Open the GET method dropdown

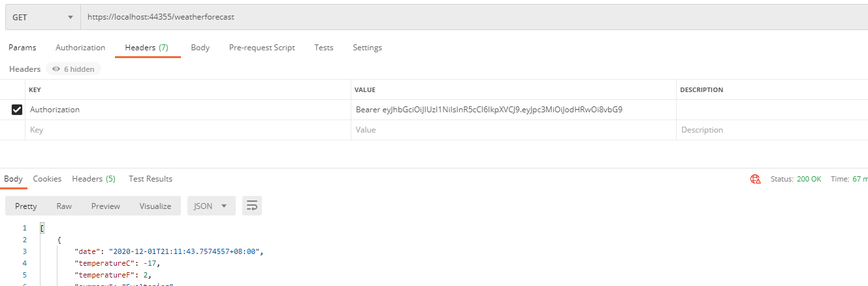(43, 18)
